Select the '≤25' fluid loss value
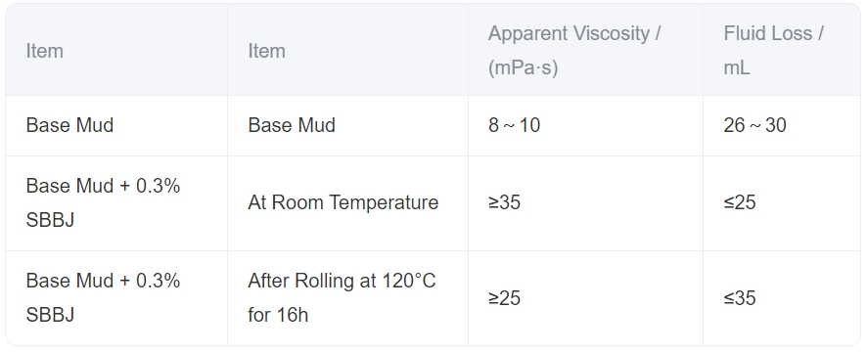Screen dimensions: 868x352 [740, 202]
